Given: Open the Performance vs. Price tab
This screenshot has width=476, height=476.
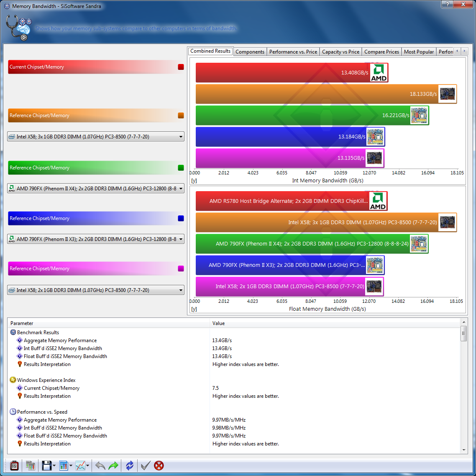Looking at the screenshot, I should [293, 51].
